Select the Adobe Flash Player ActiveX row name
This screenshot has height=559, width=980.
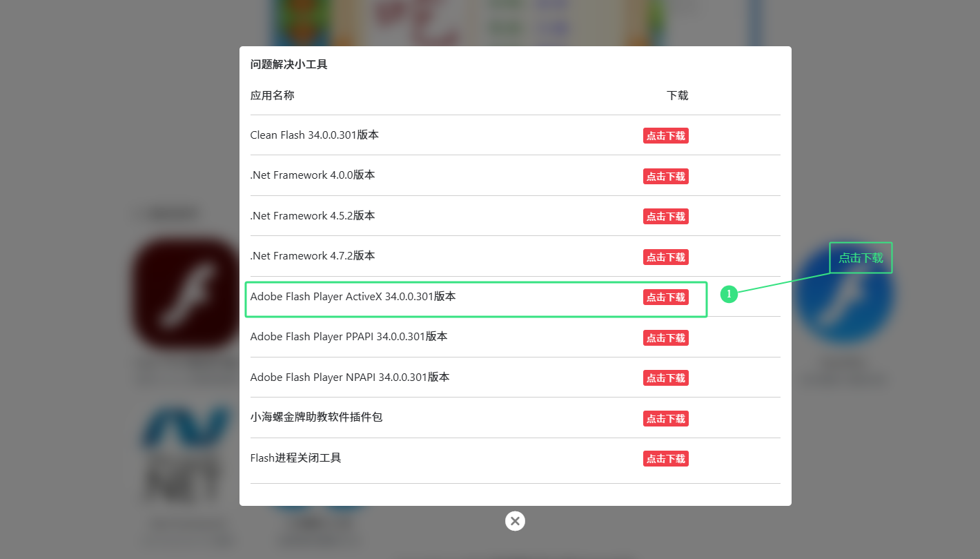point(353,297)
